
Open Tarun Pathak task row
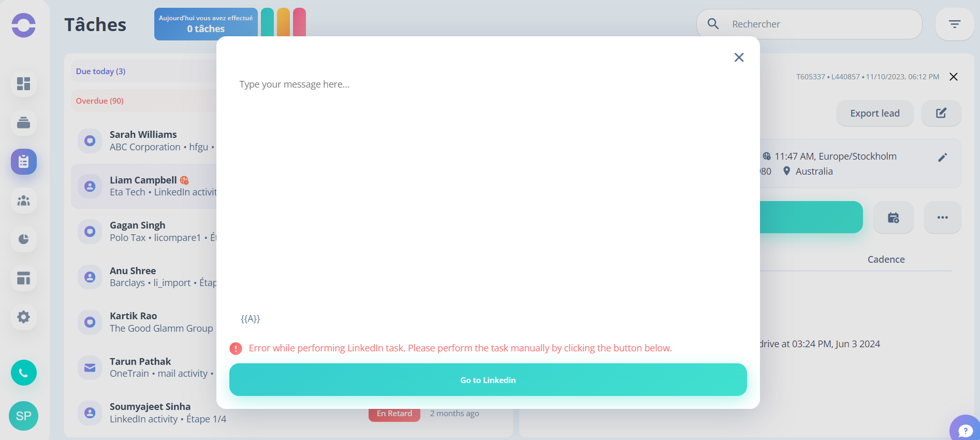[144, 367]
